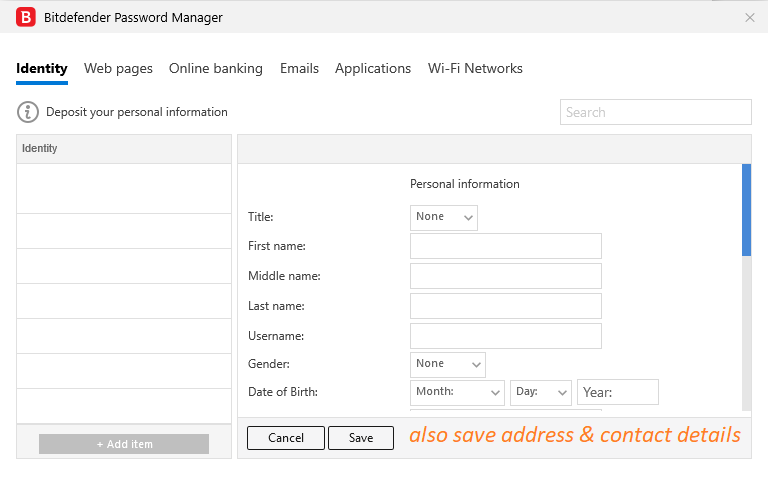Choose a birth Day from dropdown
Viewport: 768px width, 492px height.
coord(541,392)
